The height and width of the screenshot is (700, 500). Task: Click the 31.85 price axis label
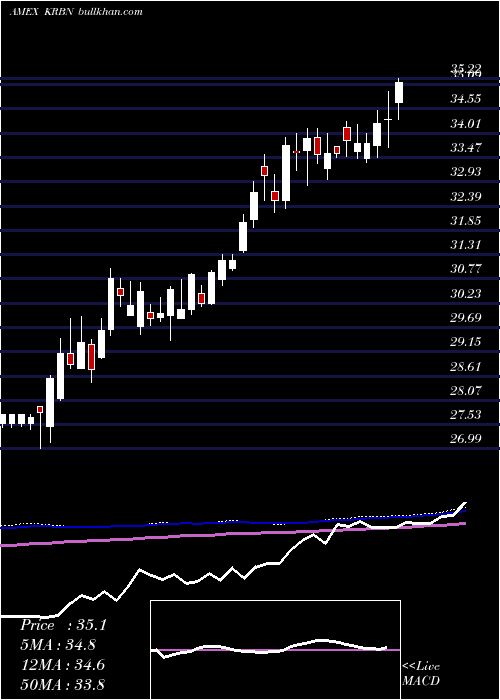[x=466, y=221]
